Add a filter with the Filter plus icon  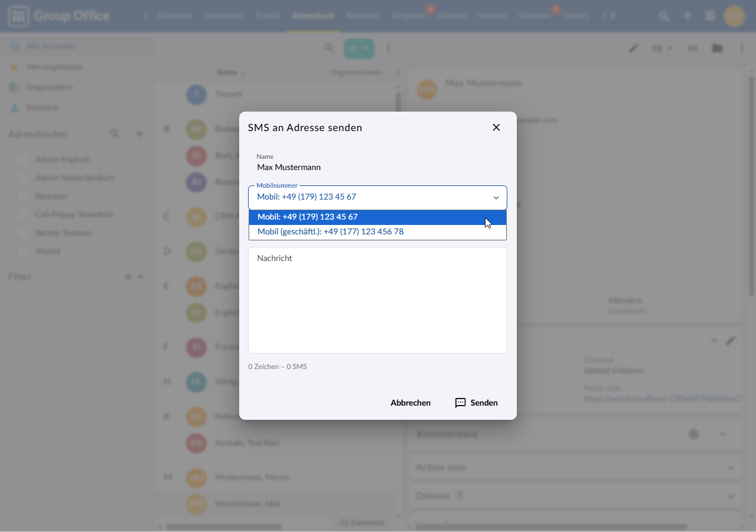pos(128,276)
